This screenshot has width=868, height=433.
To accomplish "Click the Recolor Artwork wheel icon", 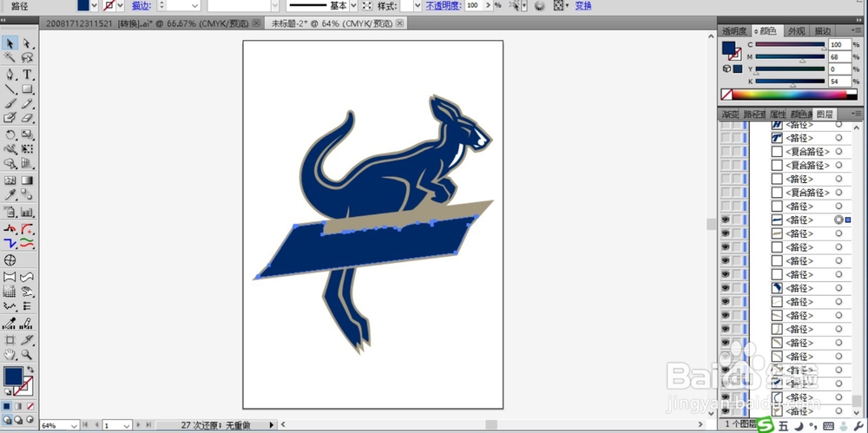I will coord(539,5).
